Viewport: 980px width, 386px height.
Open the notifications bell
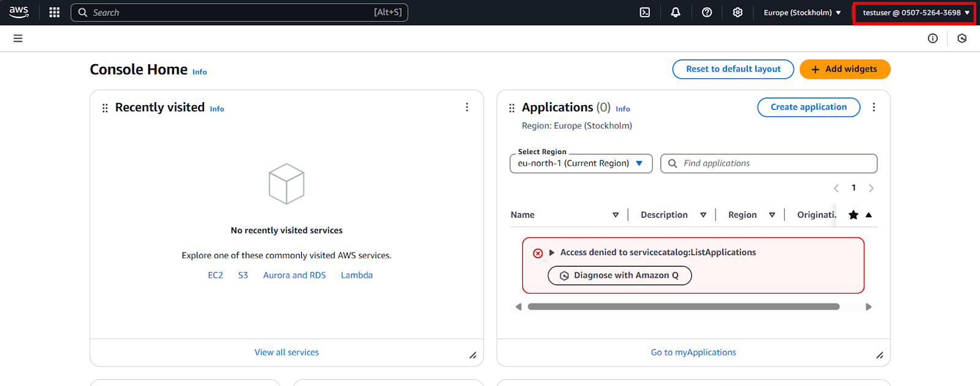pos(676,12)
